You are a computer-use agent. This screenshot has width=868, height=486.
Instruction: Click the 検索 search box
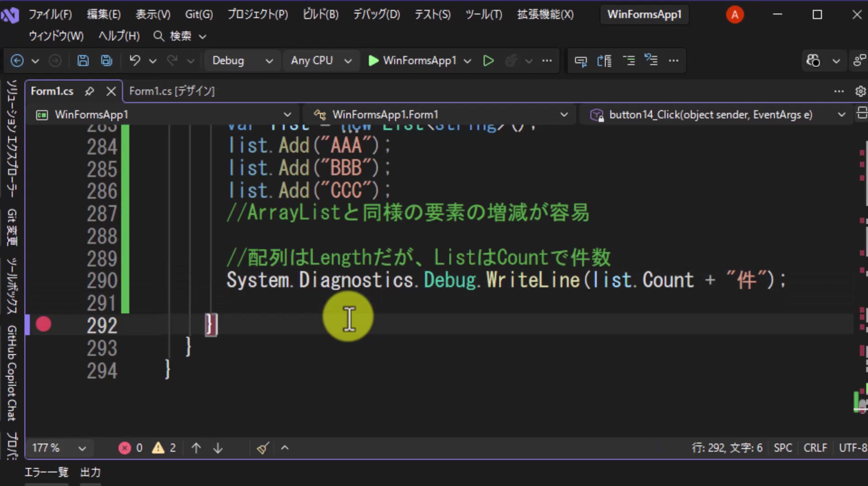[180, 36]
